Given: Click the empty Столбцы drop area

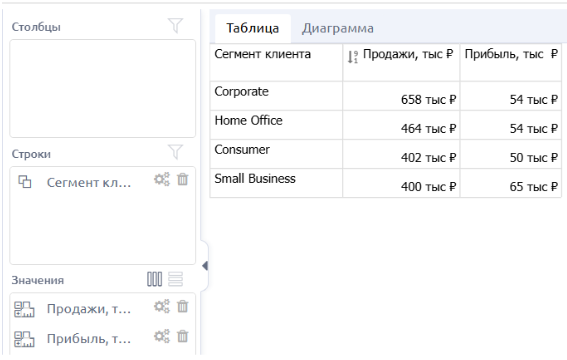Looking at the screenshot, I should (103, 89).
